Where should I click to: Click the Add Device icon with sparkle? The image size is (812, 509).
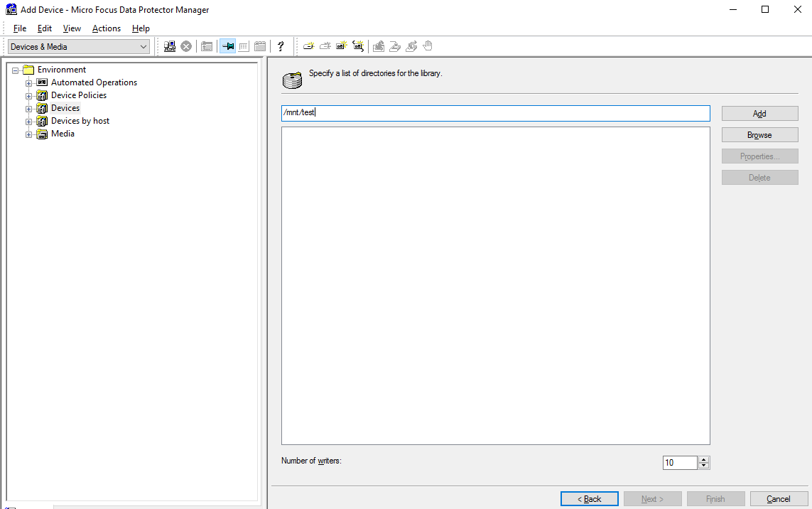pyautogui.click(x=308, y=46)
